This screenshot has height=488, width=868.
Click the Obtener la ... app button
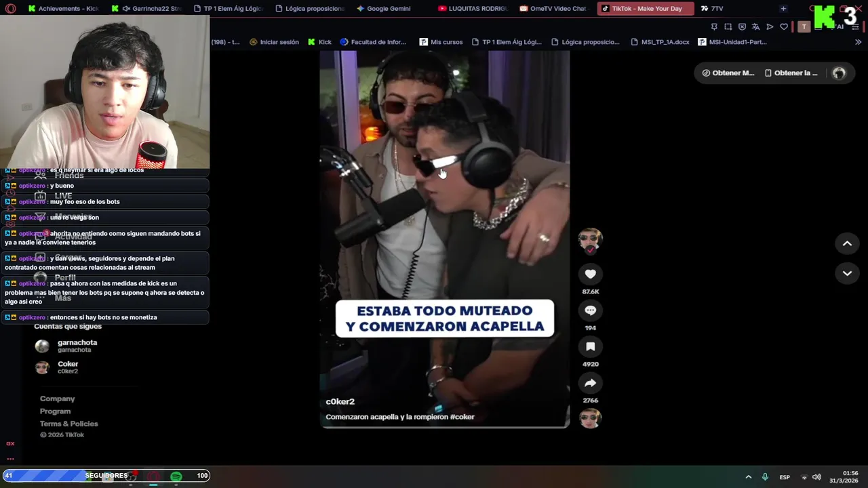(x=791, y=73)
